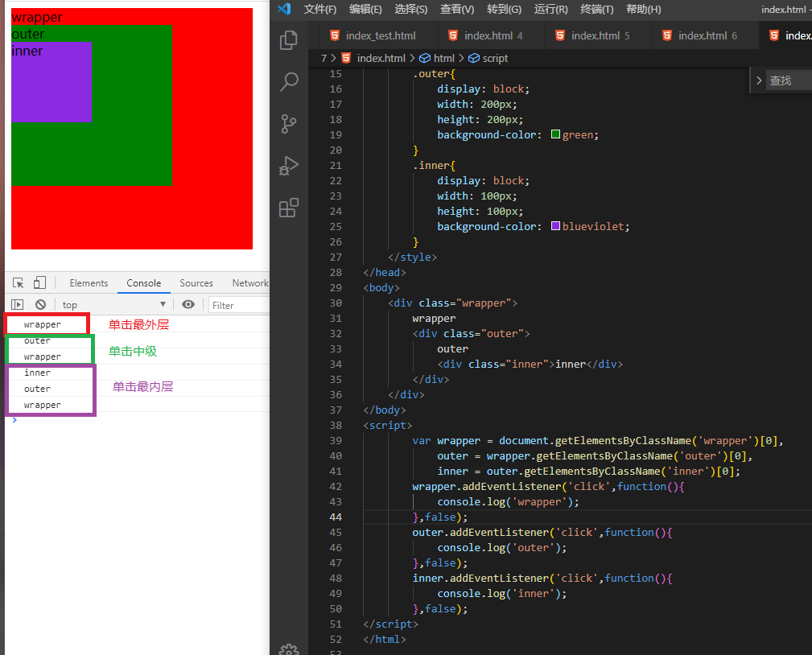
Task: Click the <body> tag on line 29
Action: [381, 287]
